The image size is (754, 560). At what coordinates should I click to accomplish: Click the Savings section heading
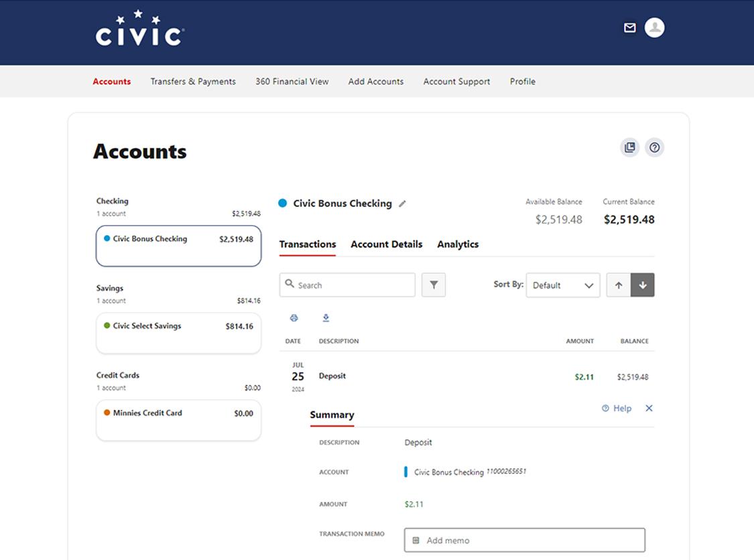click(x=110, y=288)
